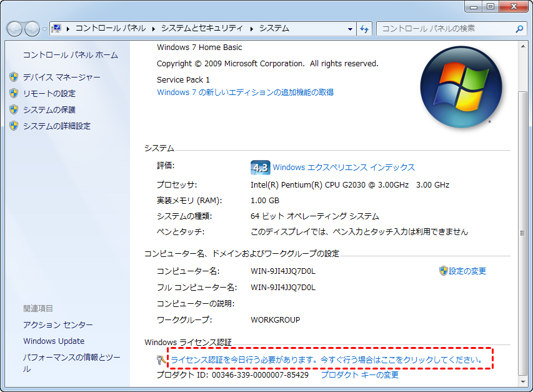Click the Intel(R) Pentium(R) CPU G2030 processor text

(350, 184)
